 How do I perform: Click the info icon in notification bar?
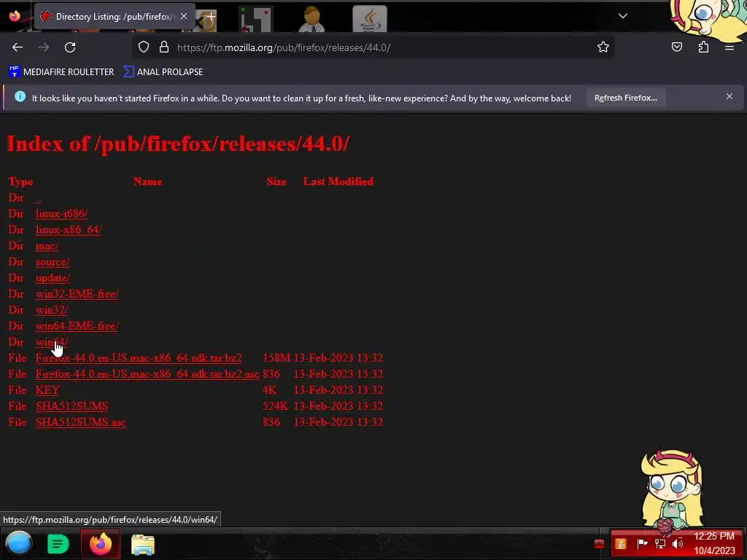click(x=20, y=97)
